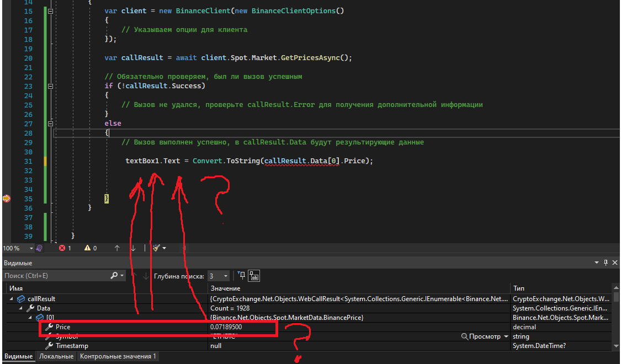
Task: Click the navigate-up arrow in the editor toolbar
Action: 118,248
